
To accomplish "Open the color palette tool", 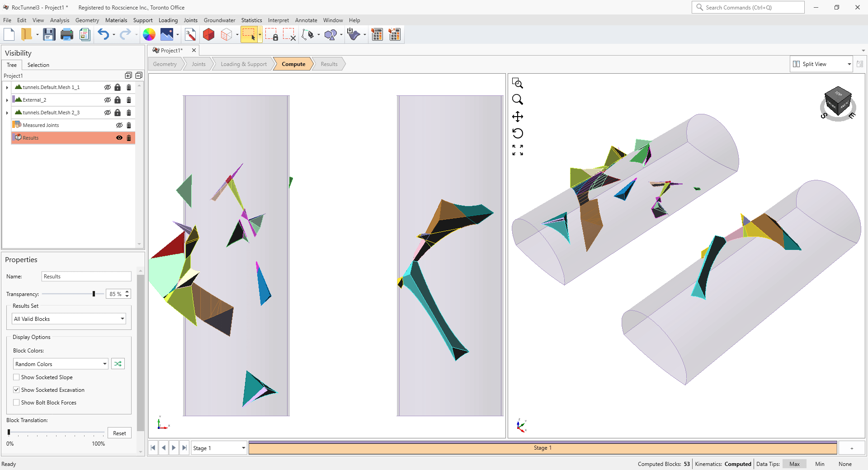I will [x=149, y=34].
